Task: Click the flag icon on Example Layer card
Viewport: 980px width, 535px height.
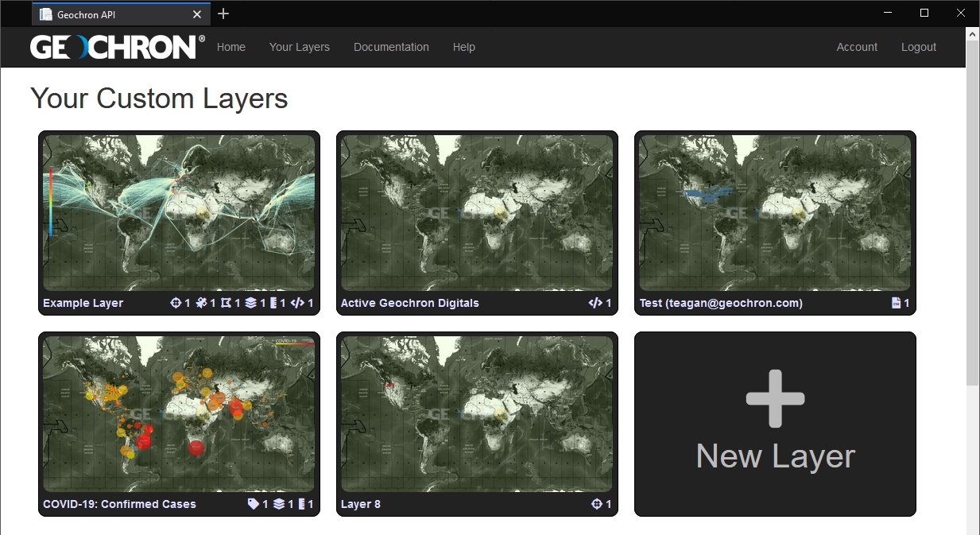Action: pos(226,303)
